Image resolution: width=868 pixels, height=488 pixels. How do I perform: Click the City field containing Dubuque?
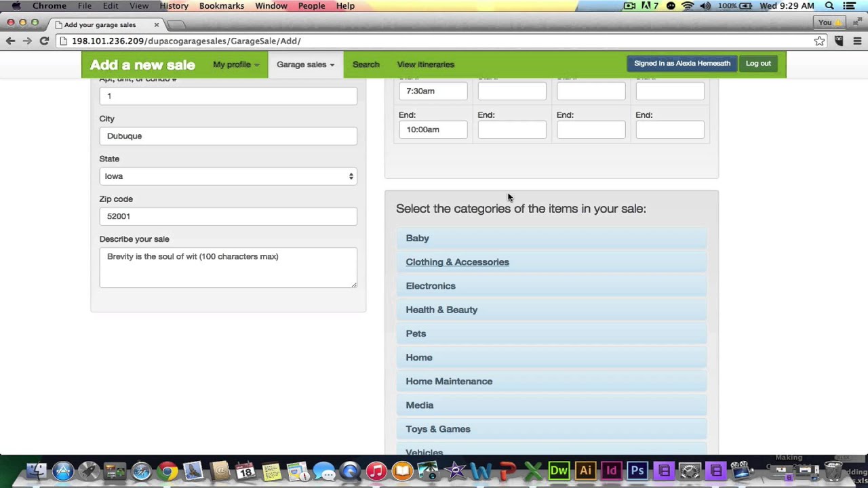(228, 136)
